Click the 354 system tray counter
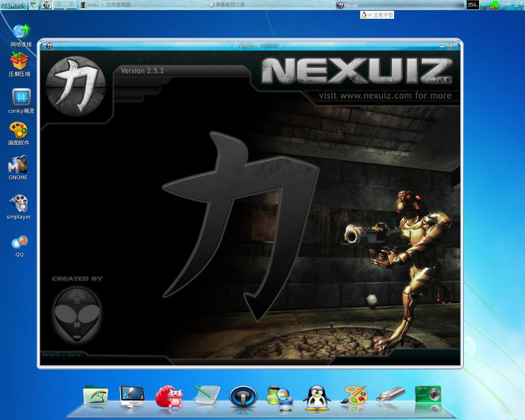The image size is (525, 420). click(x=472, y=5)
